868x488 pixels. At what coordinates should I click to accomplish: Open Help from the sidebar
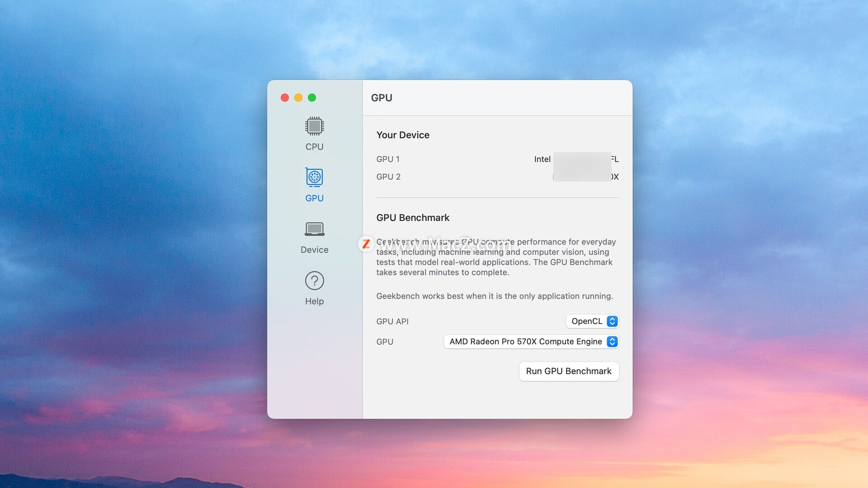pyautogui.click(x=314, y=289)
